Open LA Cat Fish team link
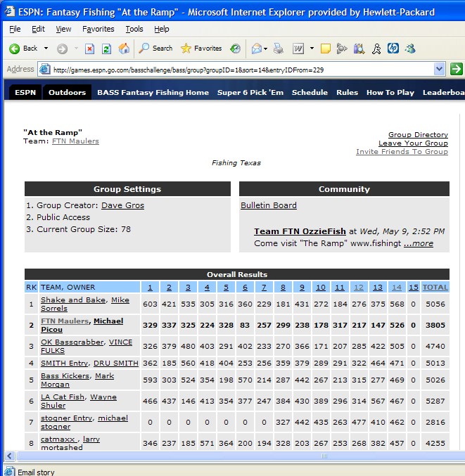 click(x=63, y=397)
